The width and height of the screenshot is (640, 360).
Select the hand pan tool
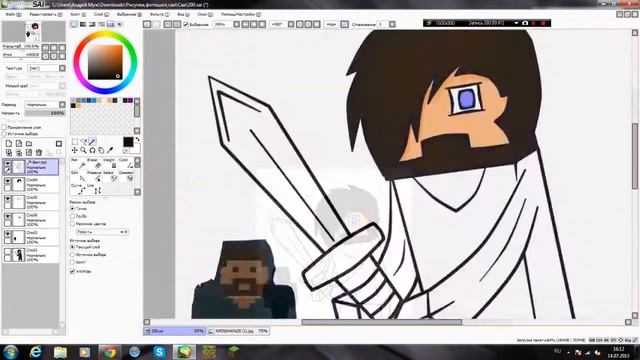click(x=101, y=151)
